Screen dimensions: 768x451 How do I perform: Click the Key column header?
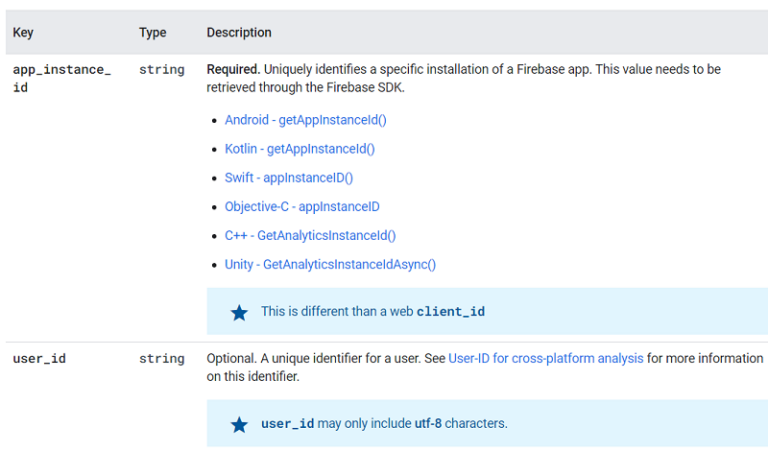coord(23,33)
